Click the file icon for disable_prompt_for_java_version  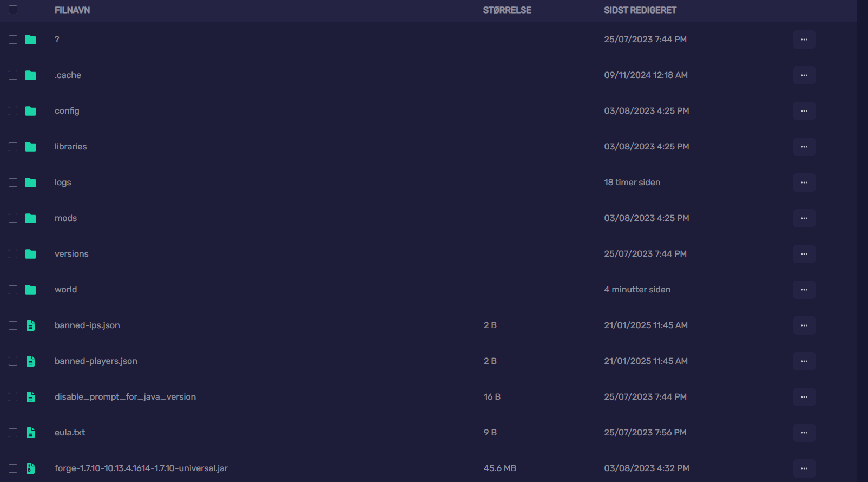(x=31, y=397)
